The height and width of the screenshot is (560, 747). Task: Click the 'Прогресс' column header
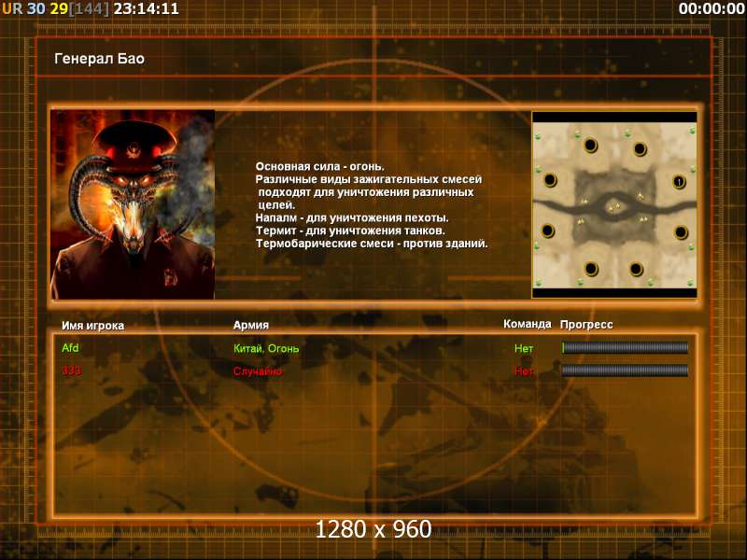[586, 325]
